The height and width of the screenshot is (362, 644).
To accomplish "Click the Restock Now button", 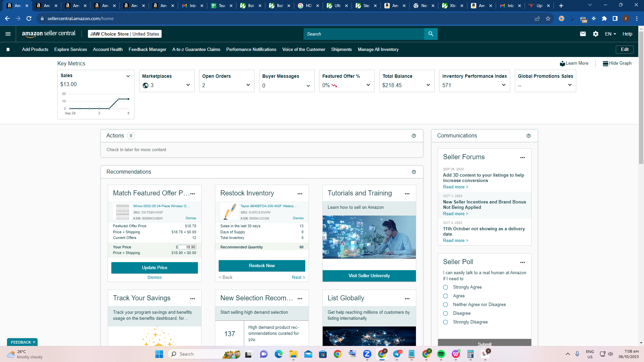I will pos(262,266).
